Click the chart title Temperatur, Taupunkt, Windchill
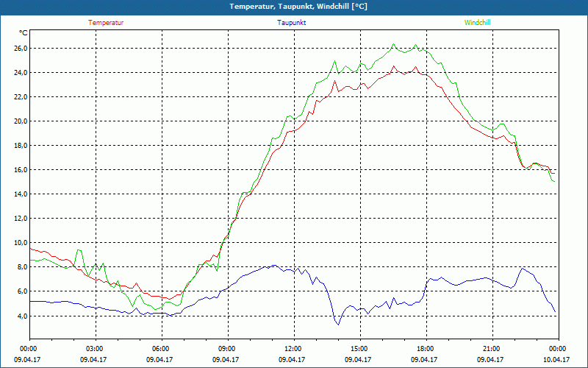The image size is (588, 368). click(298, 7)
